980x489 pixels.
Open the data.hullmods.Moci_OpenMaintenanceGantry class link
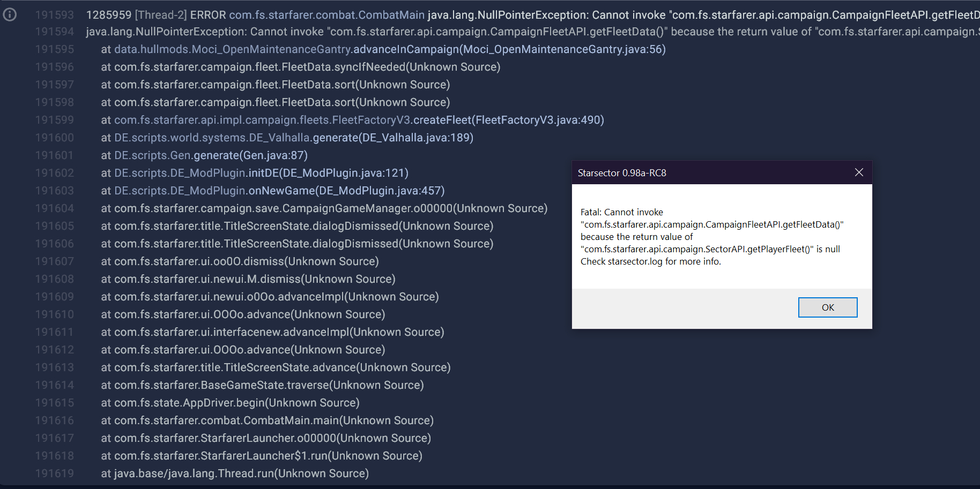point(233,49)
